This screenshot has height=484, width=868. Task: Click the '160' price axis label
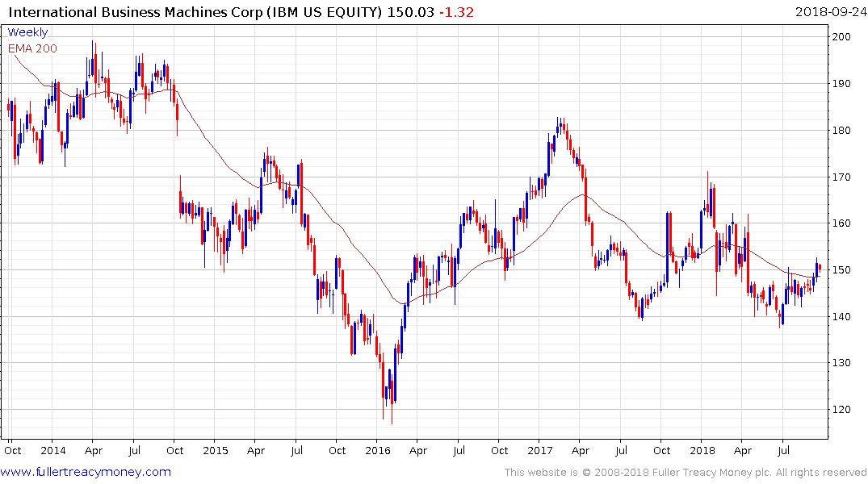pyautogui.click(x=841, y=223)
